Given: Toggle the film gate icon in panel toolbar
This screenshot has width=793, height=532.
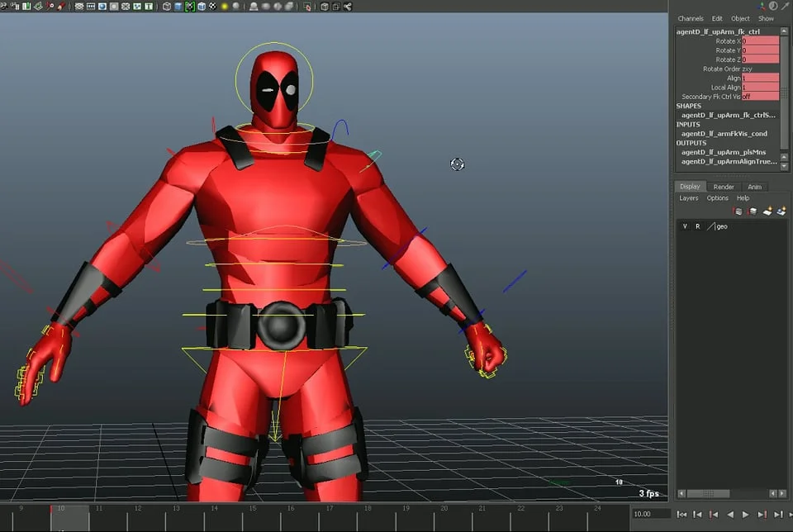Looking at the screenshot, I should coord(91,7).
